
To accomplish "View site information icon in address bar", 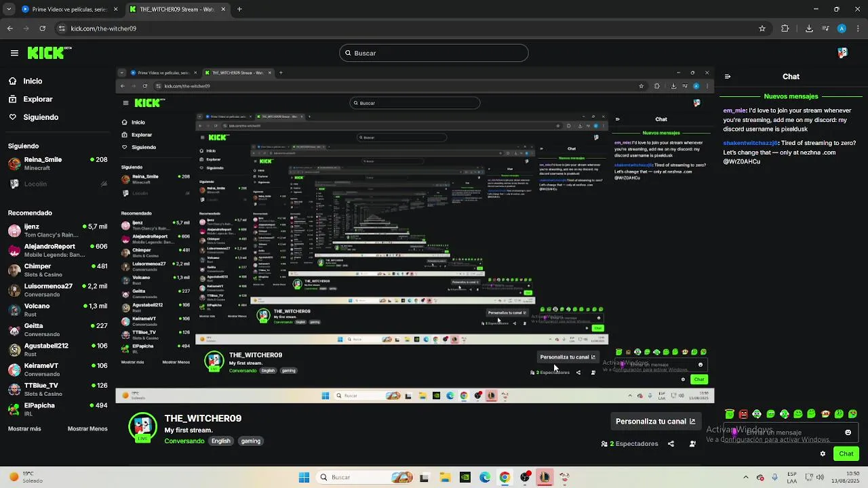I will click(62, 28).
